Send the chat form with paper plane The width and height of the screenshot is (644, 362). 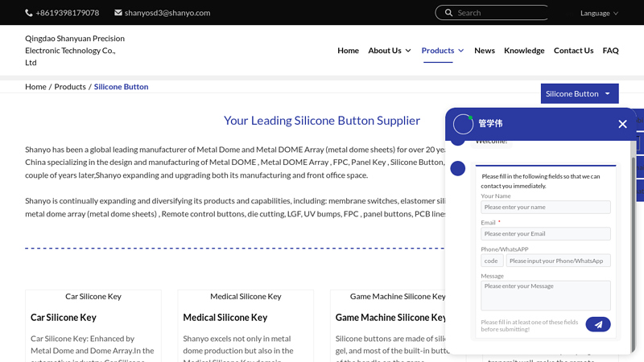598,324
